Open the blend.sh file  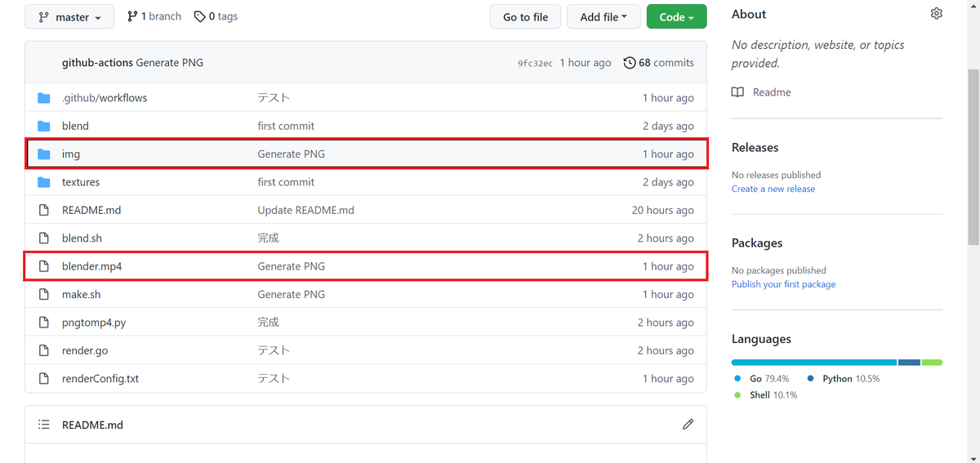[x=82, y=238]
